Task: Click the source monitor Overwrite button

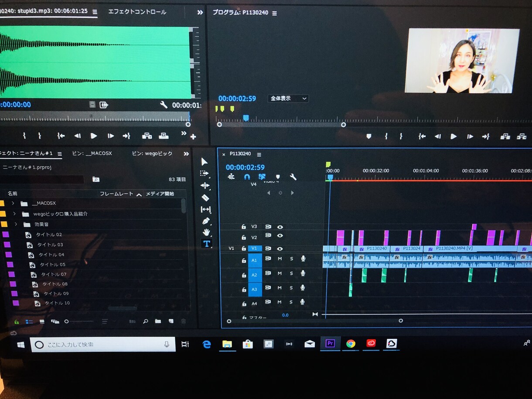Action: coord(164,136)
